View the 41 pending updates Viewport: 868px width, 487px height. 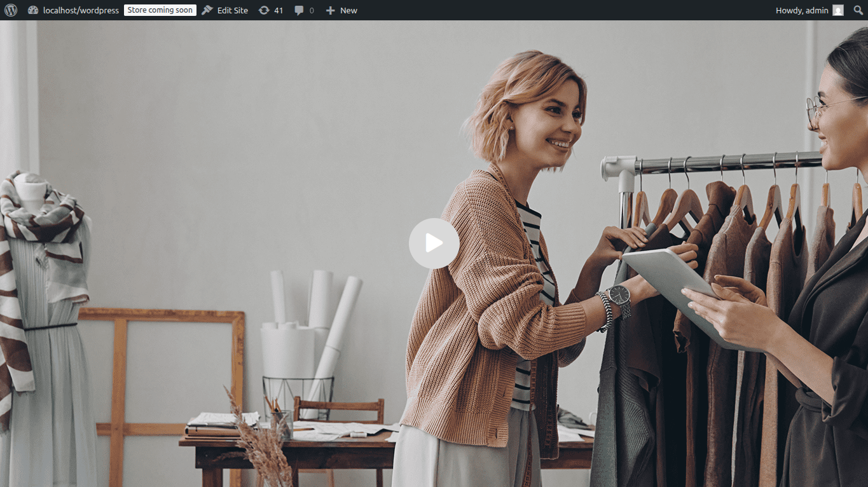[x=271, y=10]
